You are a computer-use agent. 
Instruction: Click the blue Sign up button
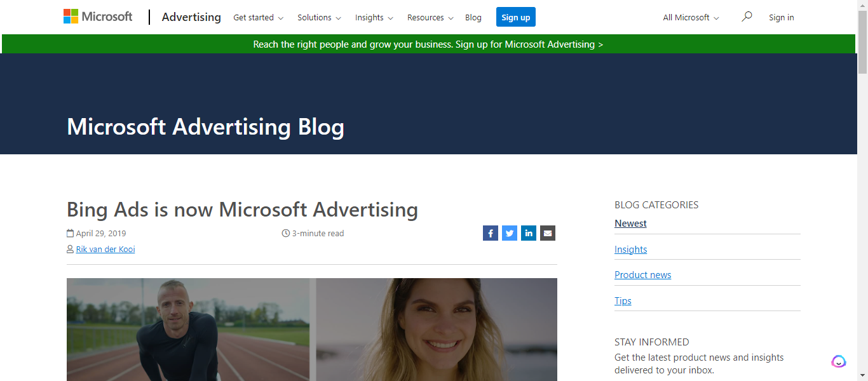click(516, 17)
